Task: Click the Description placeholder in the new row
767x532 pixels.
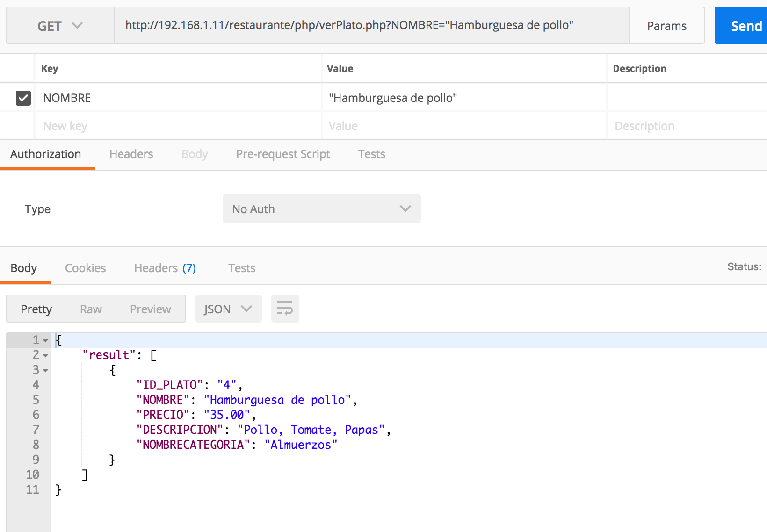Action: 687,126
